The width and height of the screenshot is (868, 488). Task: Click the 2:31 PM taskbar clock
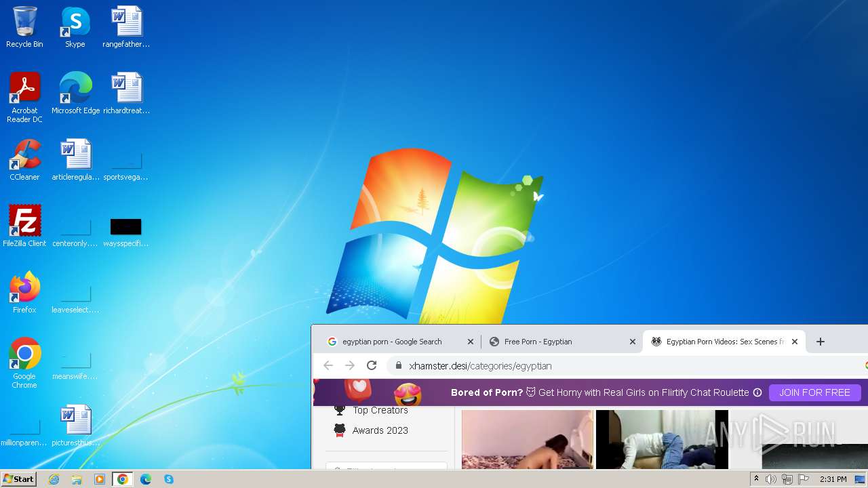point(833,479)
